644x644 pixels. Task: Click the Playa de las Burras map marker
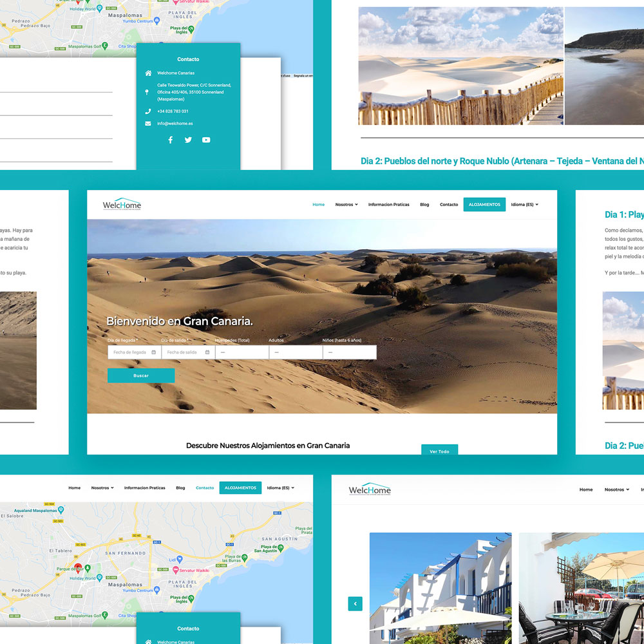244,558
